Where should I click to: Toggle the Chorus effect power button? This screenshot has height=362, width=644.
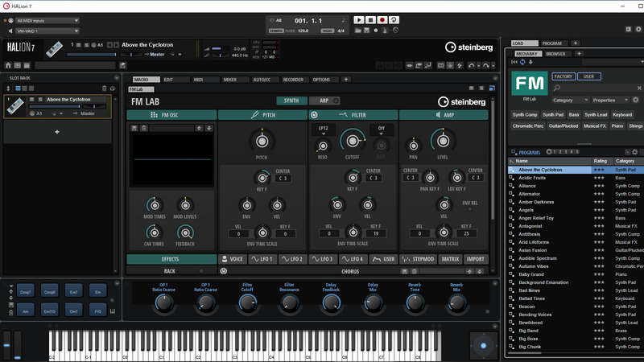(224, 271)
